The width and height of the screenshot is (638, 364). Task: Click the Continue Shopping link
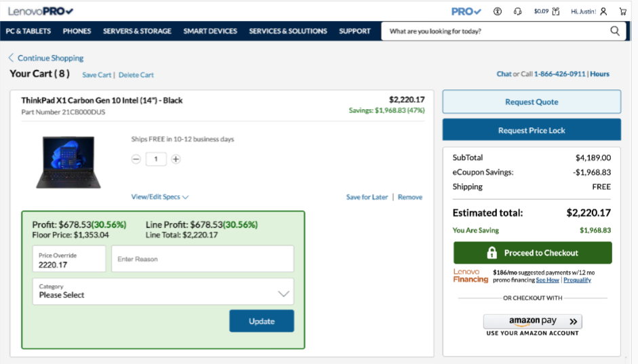pos(50,58)
